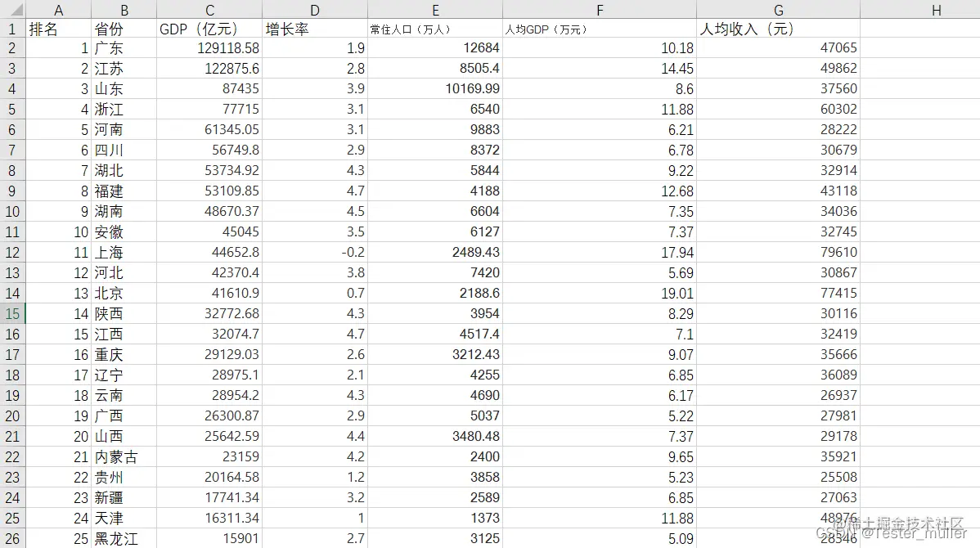
Task: Select the cell containing 云南
Action: (124, 396)
